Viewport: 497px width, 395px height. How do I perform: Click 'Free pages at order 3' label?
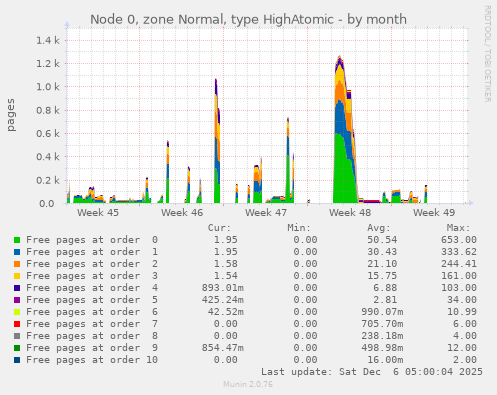click(x=92, y=276)
